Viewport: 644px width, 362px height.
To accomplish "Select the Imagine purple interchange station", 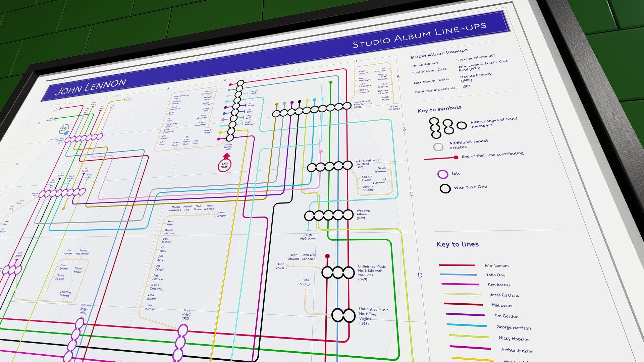I will click(62, 193).
